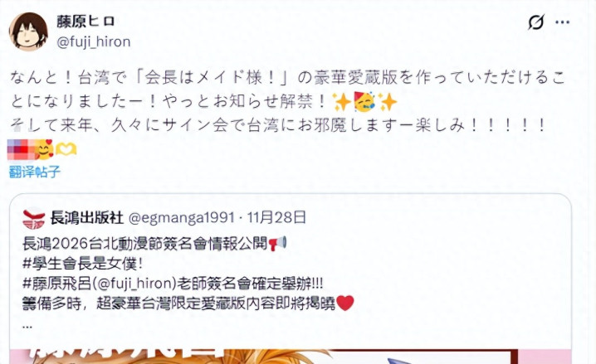Click the 11月28日 post date
This screenshot has height=364, width=596.
click(276, 217)
